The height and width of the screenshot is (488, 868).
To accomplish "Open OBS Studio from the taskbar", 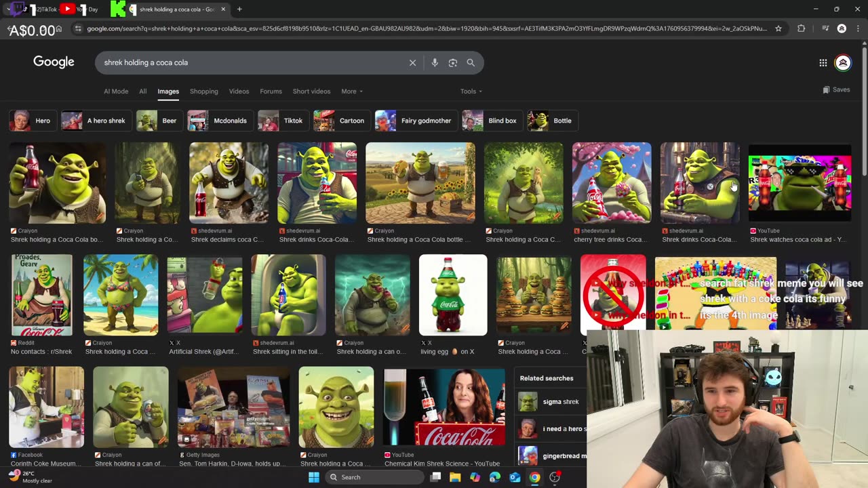I will 555,477.
